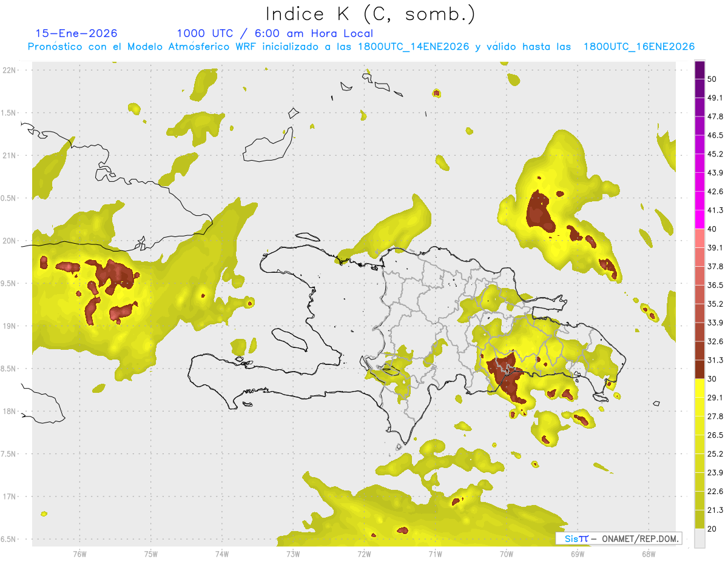Viewport: 728px width, 562px height.
Task: Click the '42.6' value on the color scale
Action: pyautogui.click(x=715, y=192)
